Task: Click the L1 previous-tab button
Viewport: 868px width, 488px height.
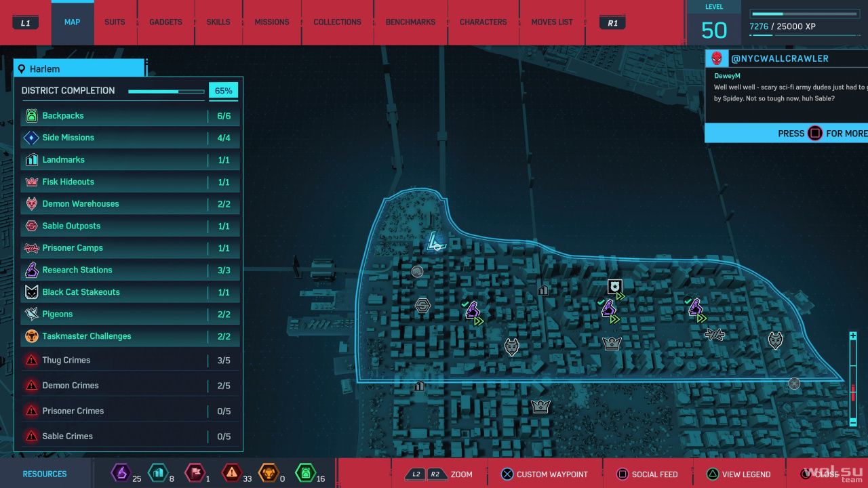Action: [26, 23]
